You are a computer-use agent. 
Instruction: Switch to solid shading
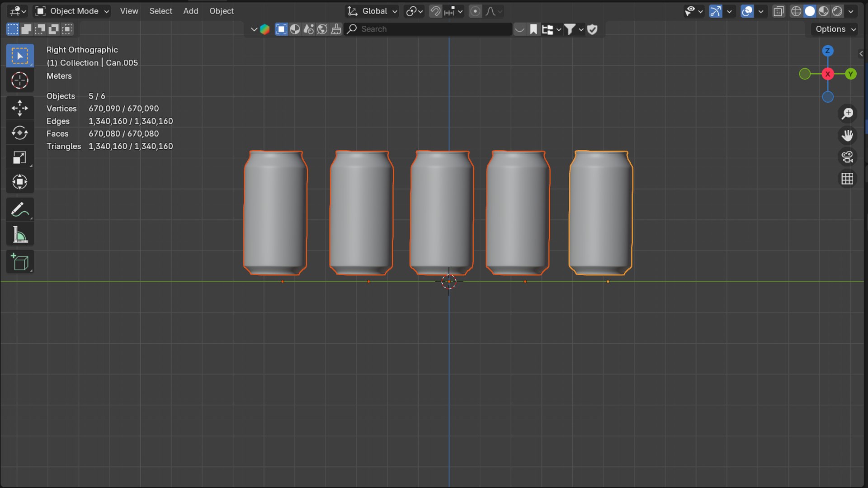click(x=810, y=11)
